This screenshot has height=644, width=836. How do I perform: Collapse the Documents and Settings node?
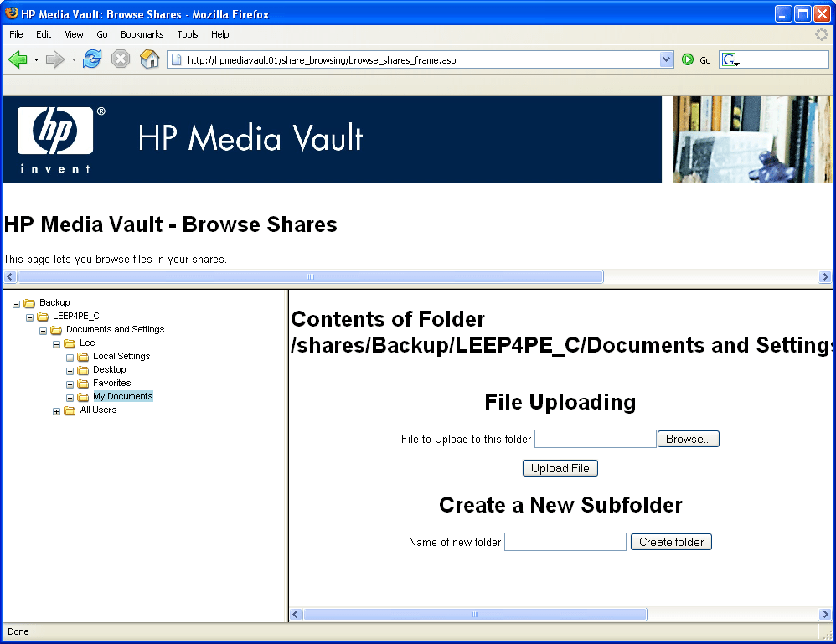click(43, 329)
